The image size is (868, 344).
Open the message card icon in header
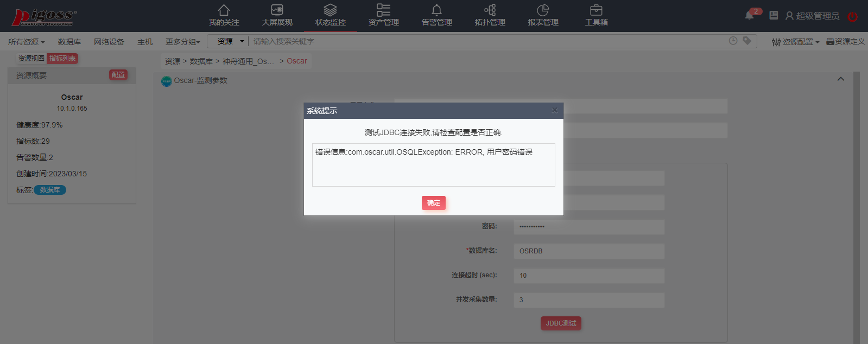[x=774, y=15]
